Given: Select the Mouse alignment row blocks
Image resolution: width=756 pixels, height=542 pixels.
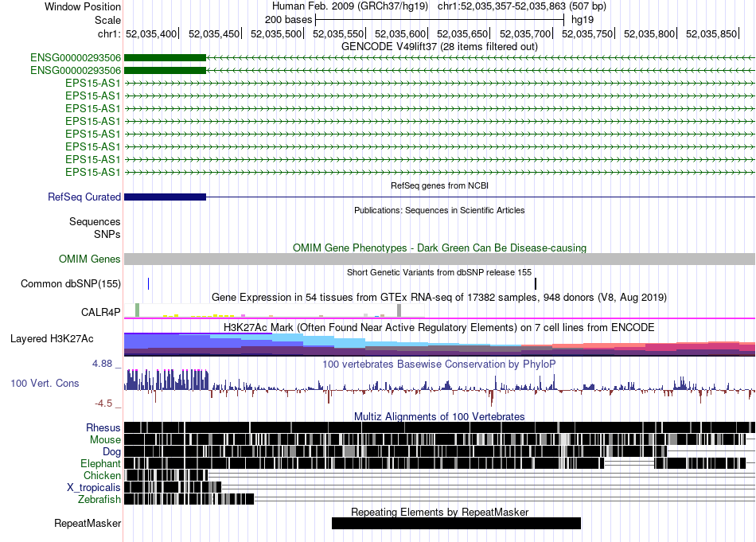Looking at the screenshot, I should [x=435, y=439].
